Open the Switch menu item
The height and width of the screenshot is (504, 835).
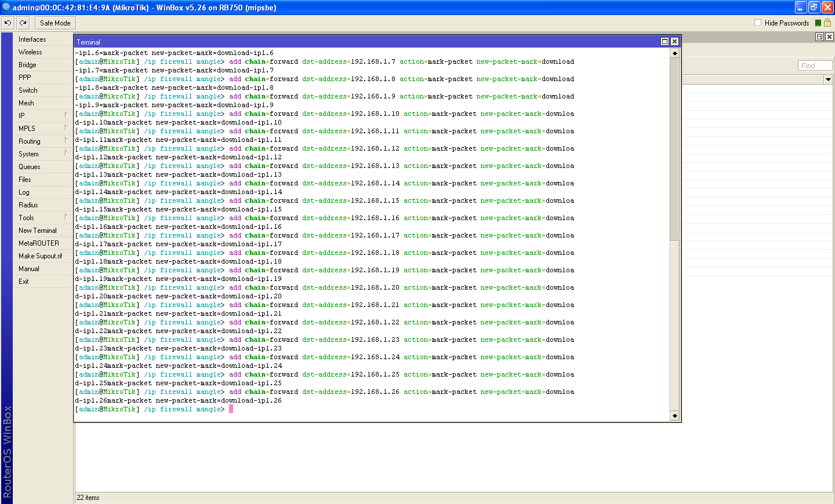[28, 90]
